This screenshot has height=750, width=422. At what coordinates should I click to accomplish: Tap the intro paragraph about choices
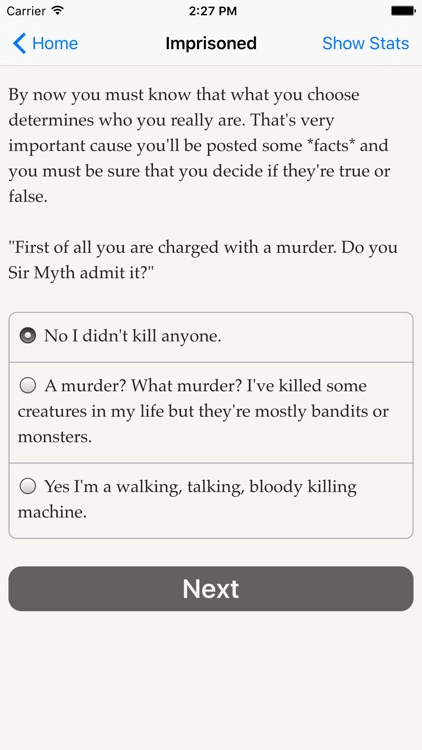click(x=200, y=145)
